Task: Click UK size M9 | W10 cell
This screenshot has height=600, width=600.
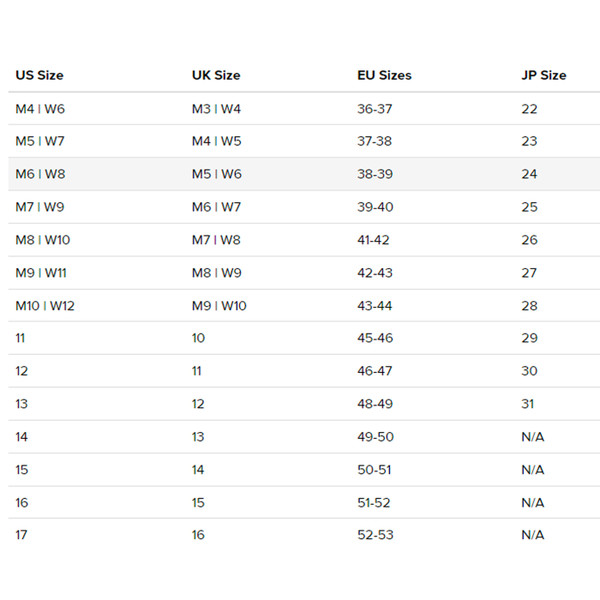Action: (x=219, y=306)
